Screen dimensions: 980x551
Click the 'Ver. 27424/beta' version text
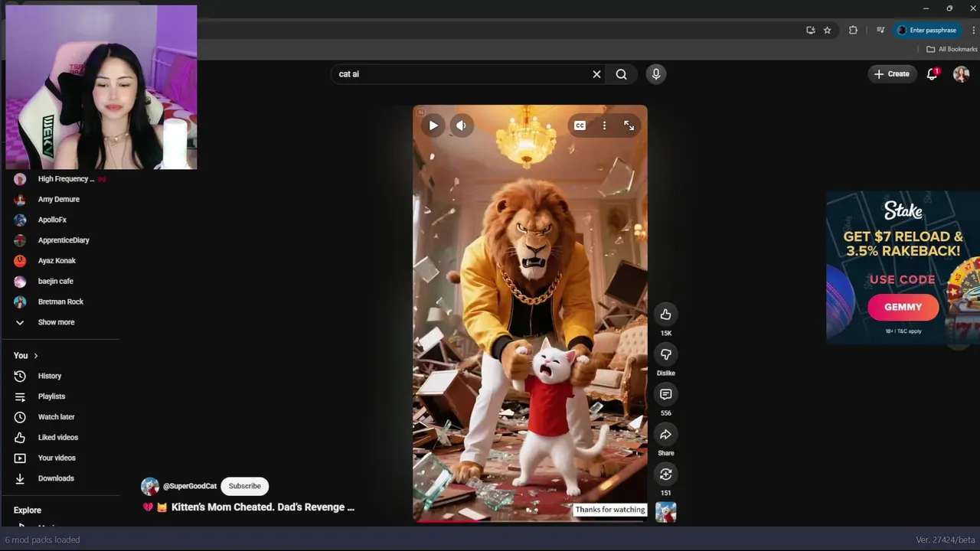(x=946, y=540)
